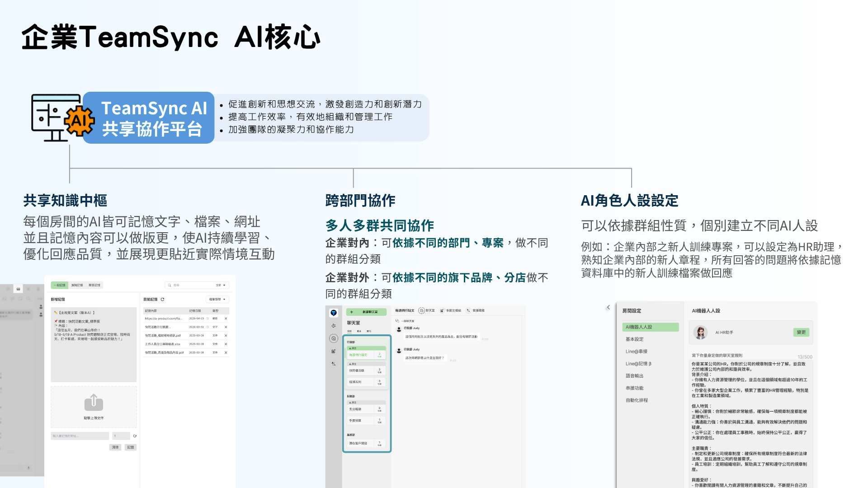Click the AI sparkle icon in chat sidebar
Viewport: 868px width, 488px height.
334,325
